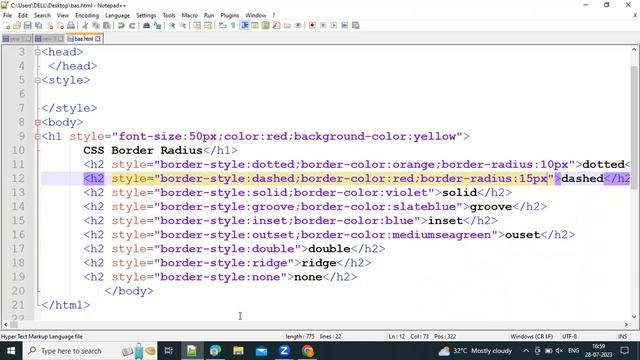Collapse the body tag fold on line 8

tap(38, 122)
